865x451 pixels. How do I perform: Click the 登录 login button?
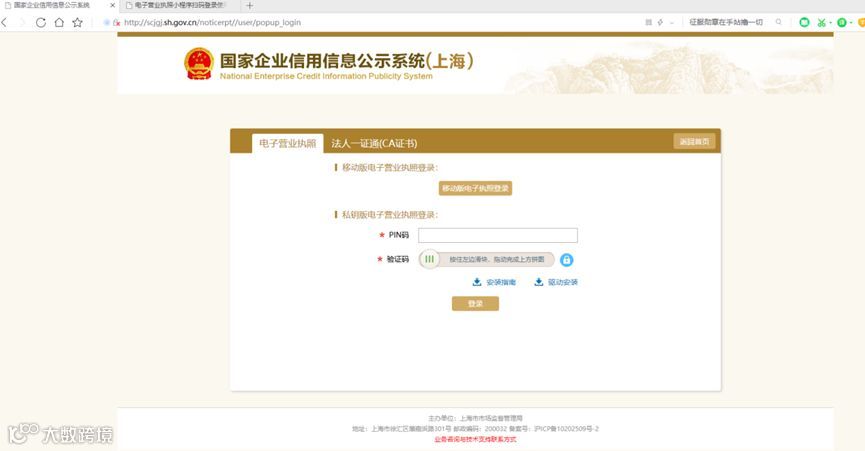click(x=476, y=304)
